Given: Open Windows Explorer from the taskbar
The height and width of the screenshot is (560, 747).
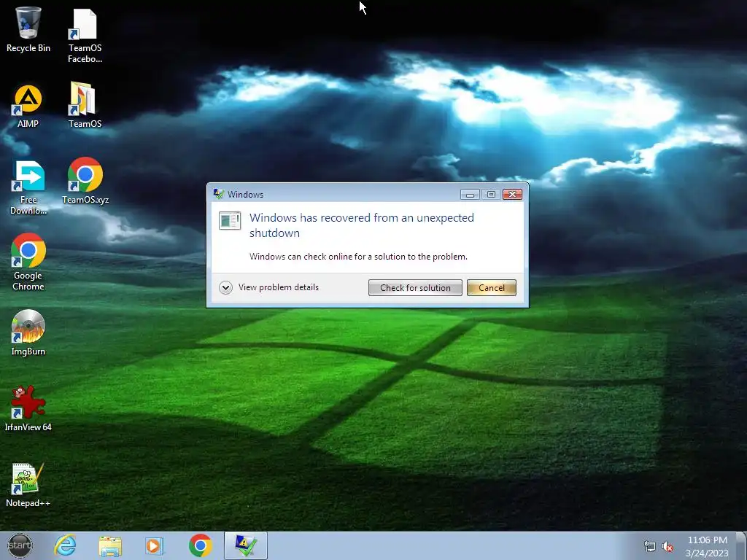Looking at the screenshot, I should [111, 545].
